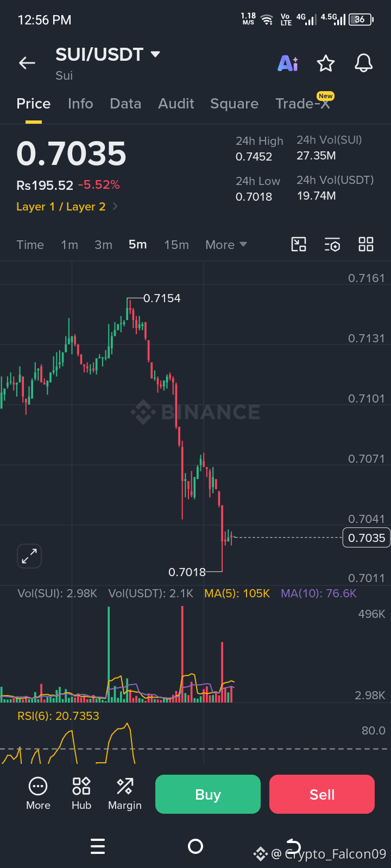Viewport: 391px width, 868px height.
Task: Select the 15m timeframe
Action: [176, 245]
